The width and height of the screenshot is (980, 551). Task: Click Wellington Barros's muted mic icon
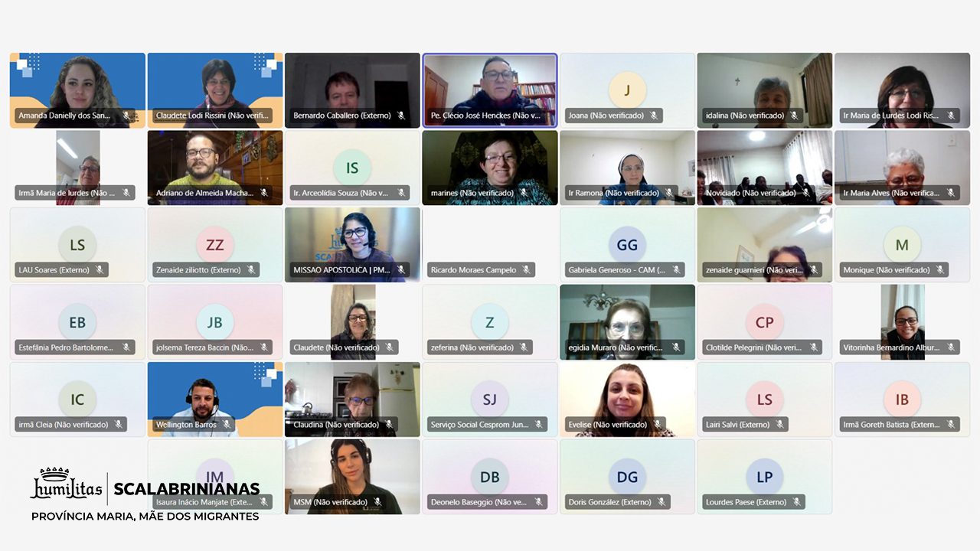(227, 425)
